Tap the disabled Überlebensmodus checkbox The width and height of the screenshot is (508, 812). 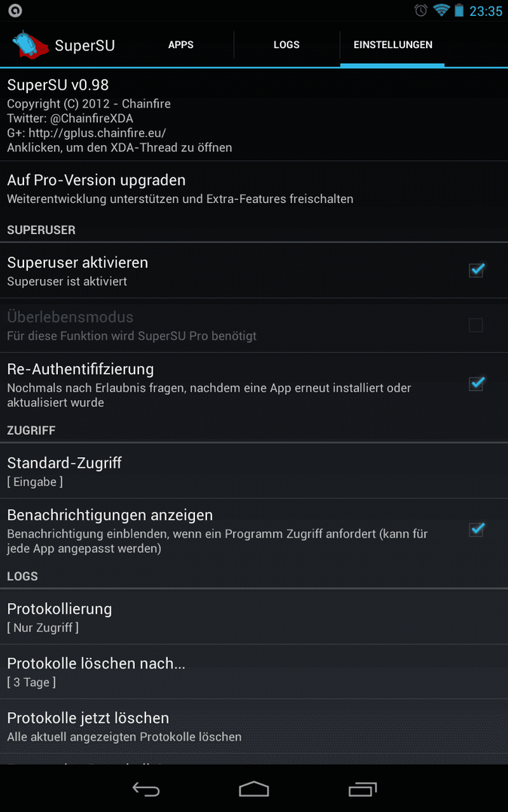pyautogui.click(x=476, y=326)
